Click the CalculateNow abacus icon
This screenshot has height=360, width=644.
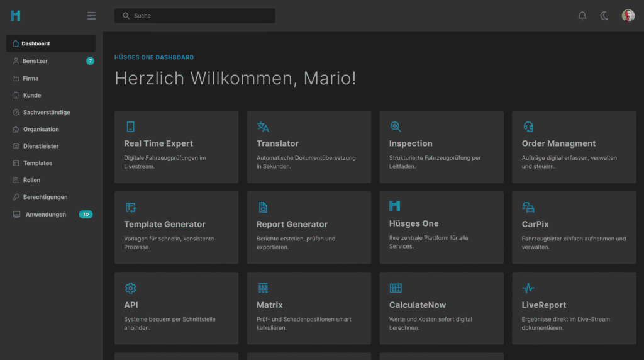click(396, 288)
